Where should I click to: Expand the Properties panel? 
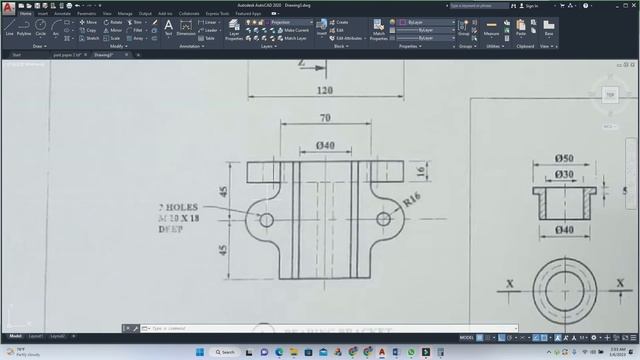coord(410,47)
